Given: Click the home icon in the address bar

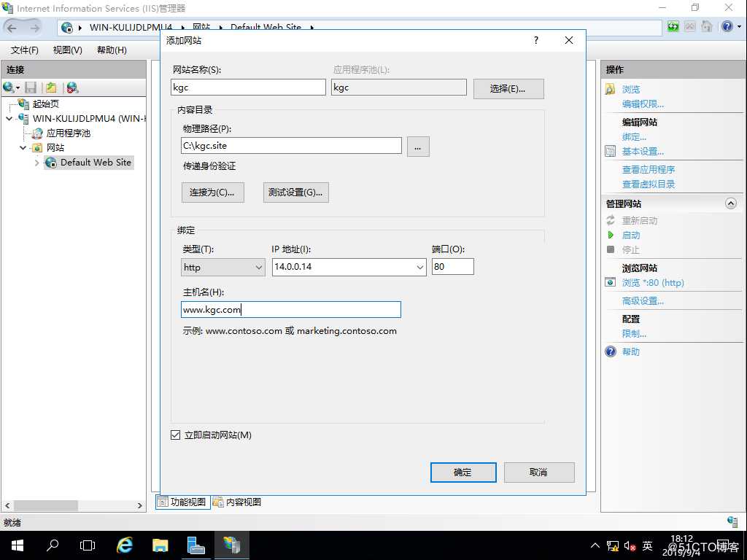Looking at the screenshot, I should (707, 27).
